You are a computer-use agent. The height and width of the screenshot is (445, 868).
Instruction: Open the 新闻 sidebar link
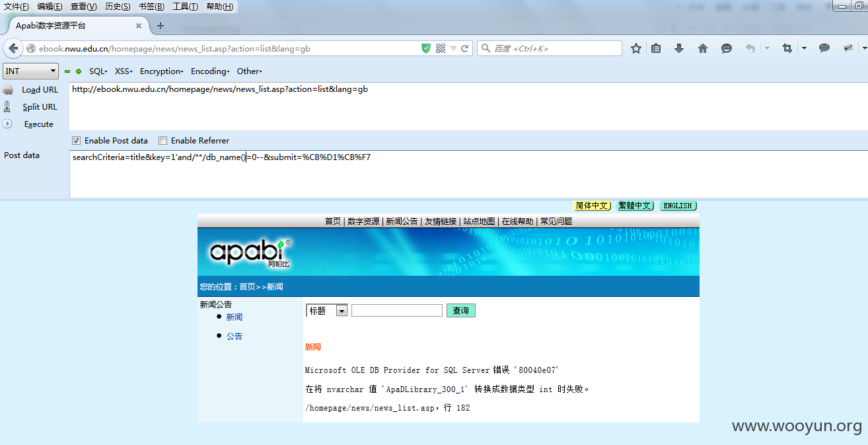(x=235, y=317)
